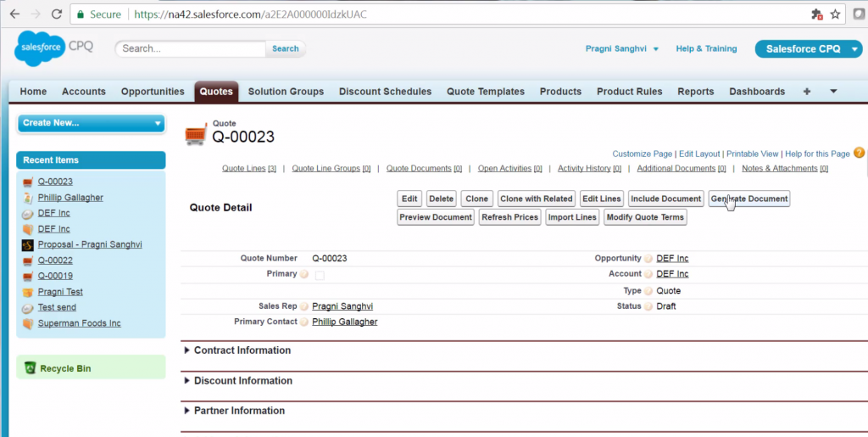Go to the Product Rules tab
Image resolution: width=868 pixels, height=437 pixels.
tap(630, 92)
